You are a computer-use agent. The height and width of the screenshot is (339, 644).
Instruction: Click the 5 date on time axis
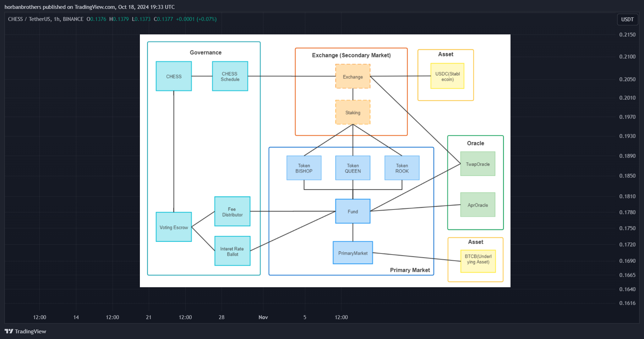click(x=305, y=317)
